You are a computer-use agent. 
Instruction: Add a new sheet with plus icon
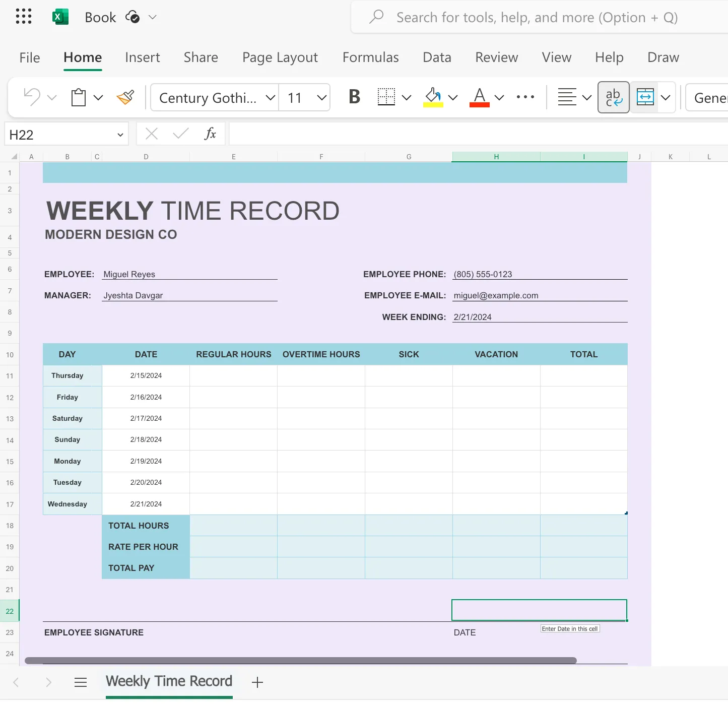[257, 682]
